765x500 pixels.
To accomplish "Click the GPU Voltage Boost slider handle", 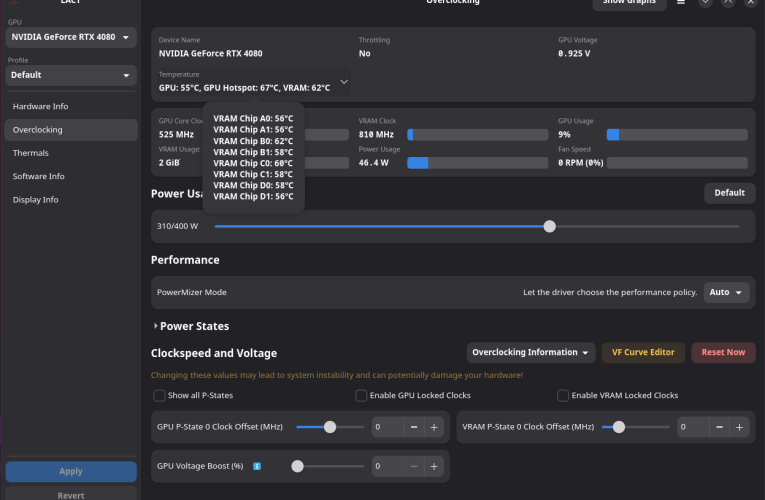I will click(297, 466).
